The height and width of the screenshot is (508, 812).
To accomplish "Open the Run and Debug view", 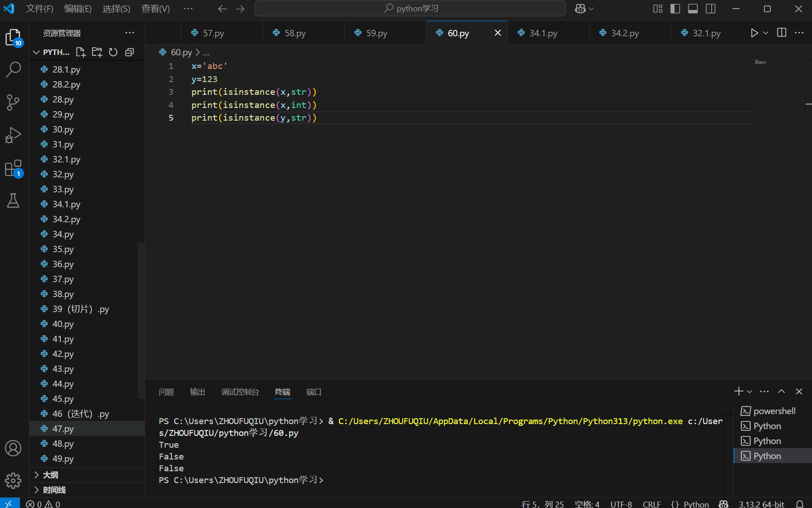I will click(13, 135).
